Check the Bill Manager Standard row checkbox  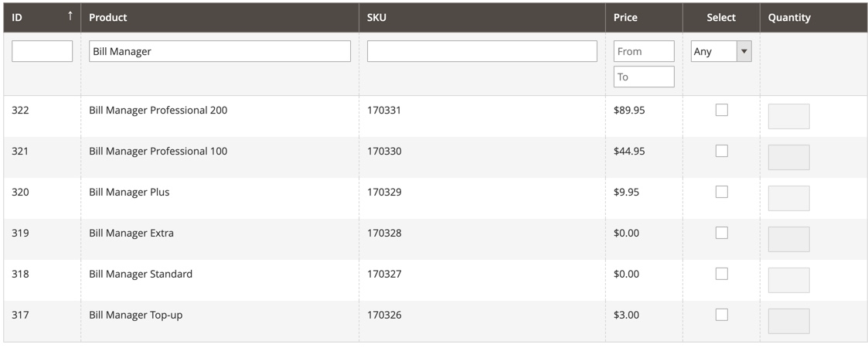721,274
